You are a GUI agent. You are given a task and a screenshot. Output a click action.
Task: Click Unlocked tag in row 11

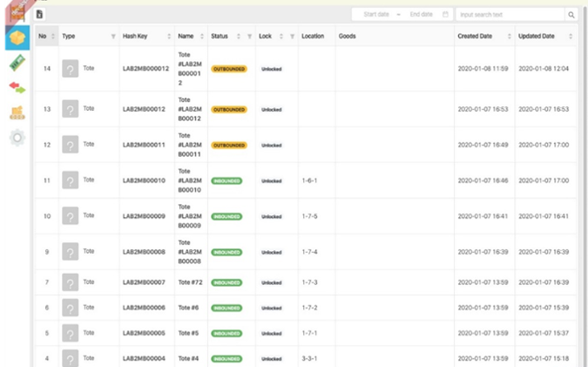pyautogui.click(x=272, y=180)
